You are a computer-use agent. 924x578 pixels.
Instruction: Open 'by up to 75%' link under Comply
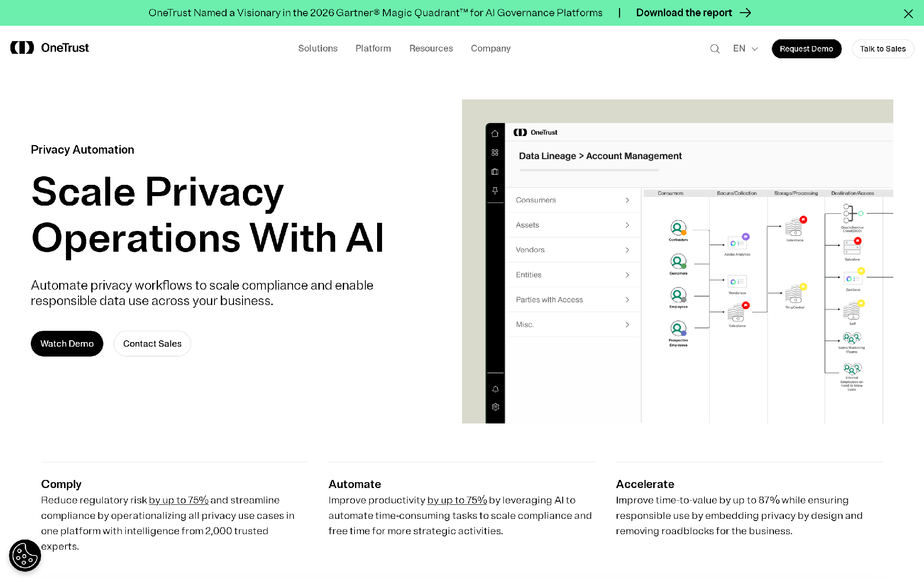(178, 500)
